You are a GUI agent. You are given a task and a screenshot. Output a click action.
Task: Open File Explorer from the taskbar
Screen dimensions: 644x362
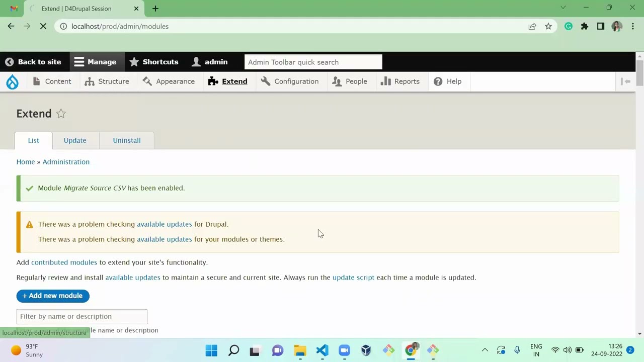click(300, 350)
